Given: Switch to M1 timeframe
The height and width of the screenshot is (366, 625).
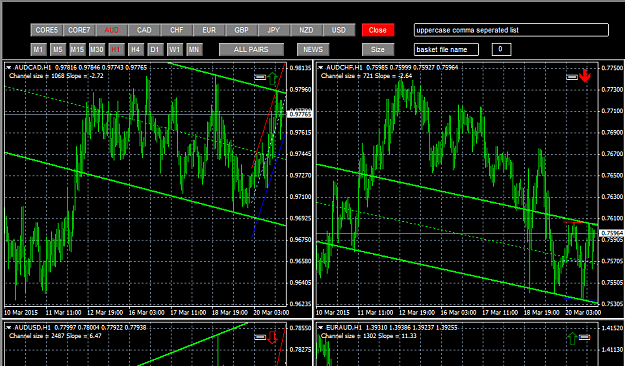Looking at the screenshot, I should [38, 49].
